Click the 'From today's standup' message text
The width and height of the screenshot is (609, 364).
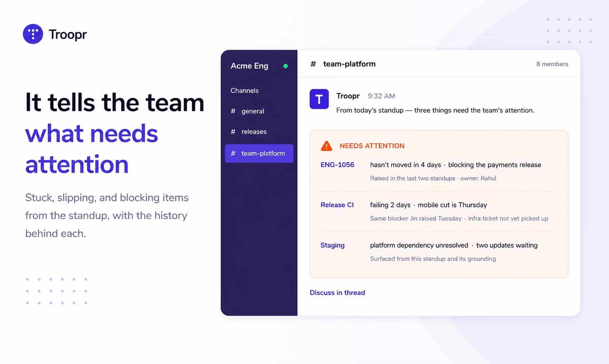(435, 110)
